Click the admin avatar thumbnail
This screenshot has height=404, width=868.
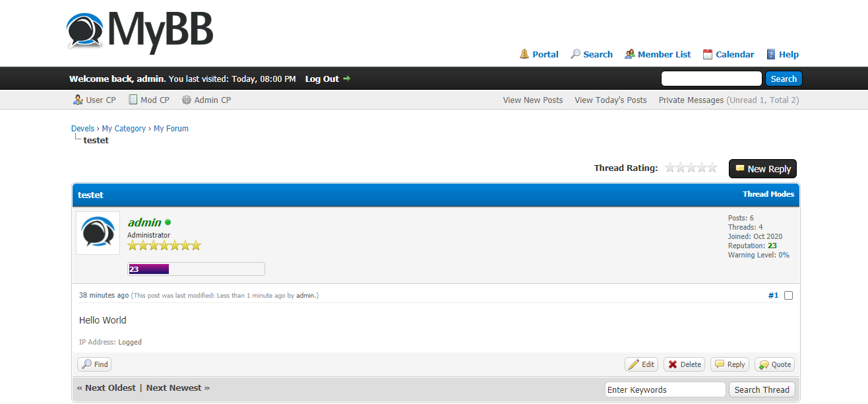[98, 233]
